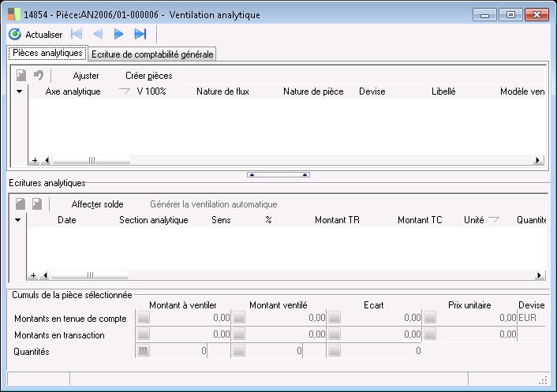Click undo icon in Pièces analytiques toolbar
Image resolution: width=557 pixels, height=392 pixels.
coord(38,76)
